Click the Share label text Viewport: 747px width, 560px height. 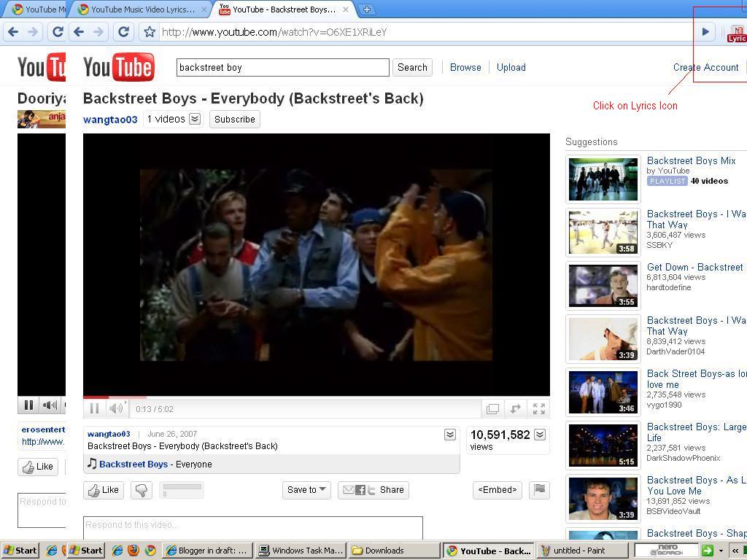coord(392,489)
